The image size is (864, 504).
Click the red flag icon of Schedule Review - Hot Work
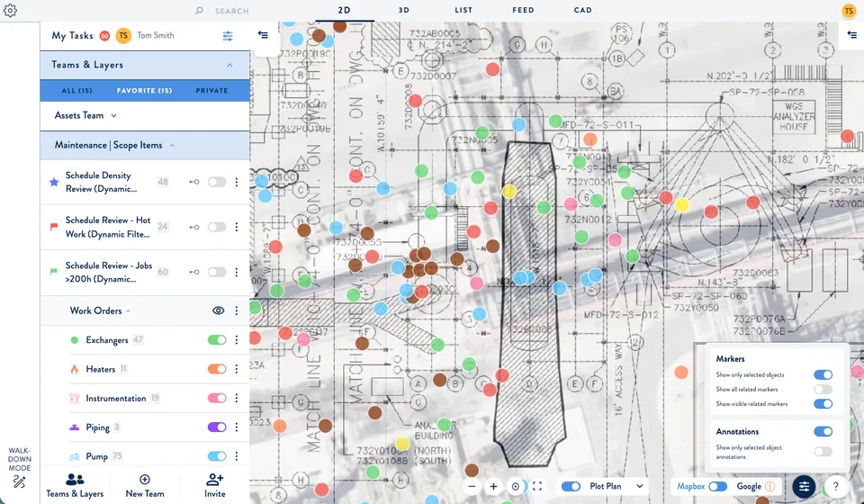click(x=54, y=227)
